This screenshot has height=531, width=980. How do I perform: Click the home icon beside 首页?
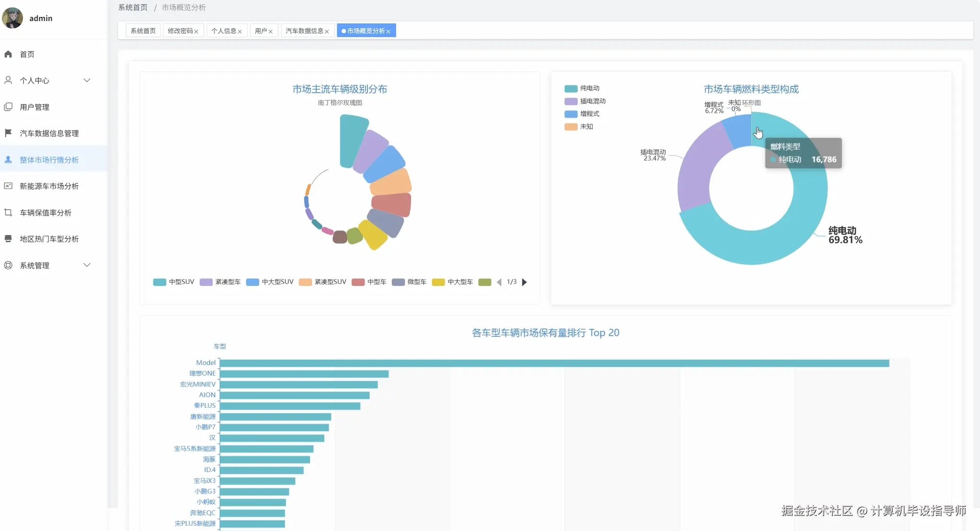[8, 54]
